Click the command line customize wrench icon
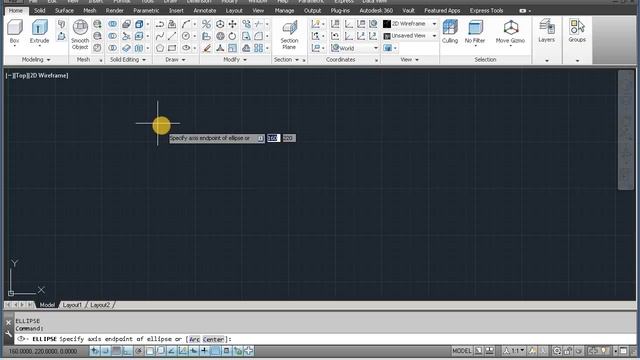This screenshot has width=640, height=360. (x=9, y=334)
